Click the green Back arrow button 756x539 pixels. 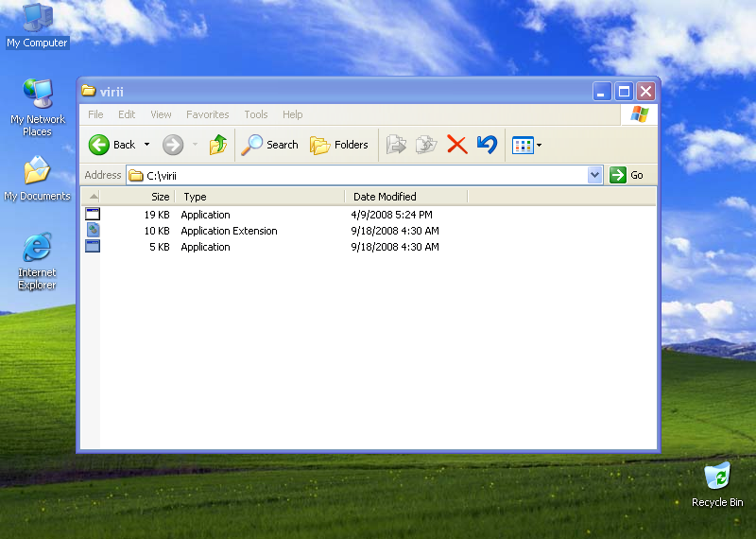[99, 145]
